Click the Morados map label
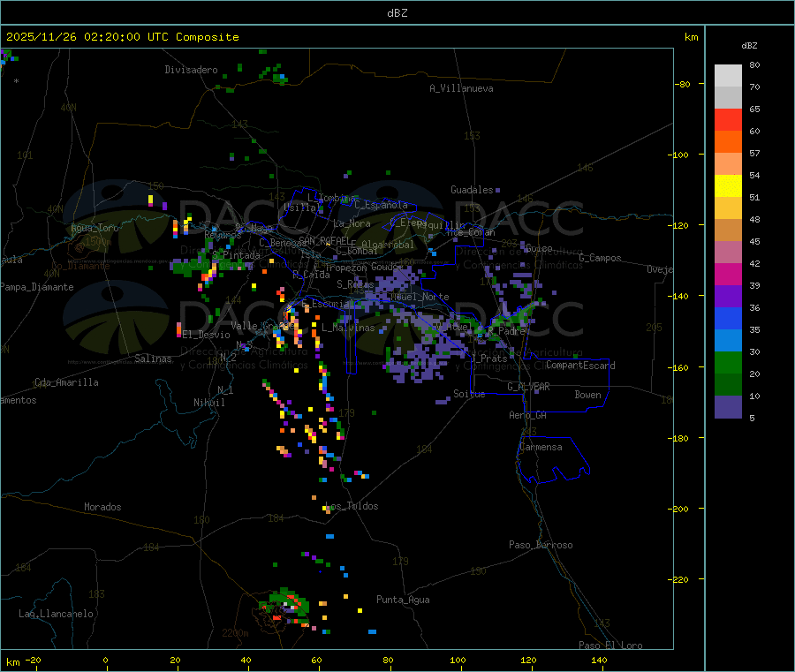The image size is (795, 672). [103, 507]
